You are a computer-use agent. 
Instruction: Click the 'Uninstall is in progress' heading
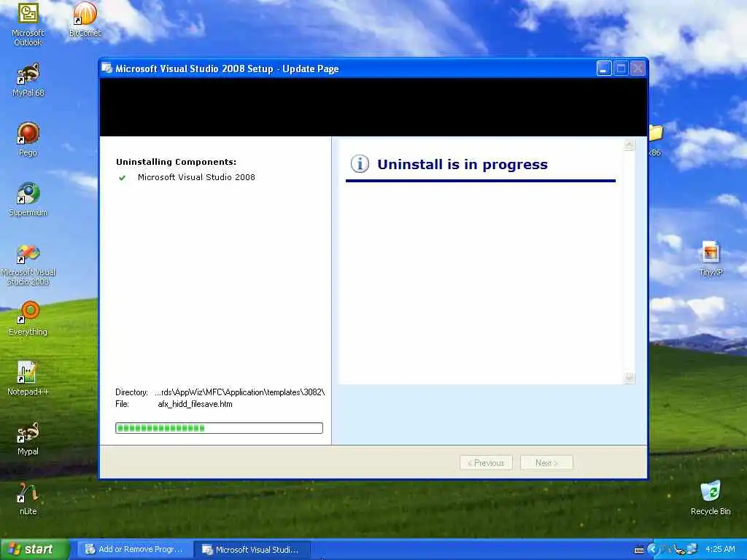[462, 164]
